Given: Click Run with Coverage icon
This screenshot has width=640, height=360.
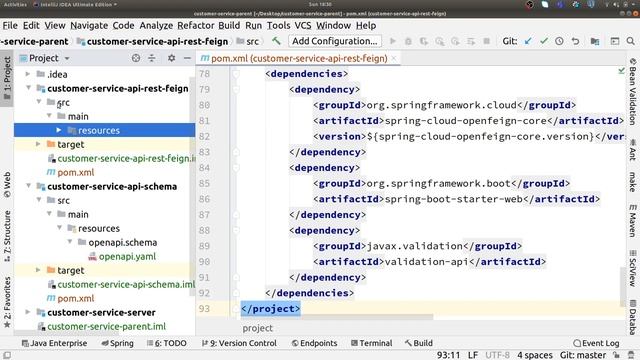Looking at the screenshot, I should [x=424, y=41].
